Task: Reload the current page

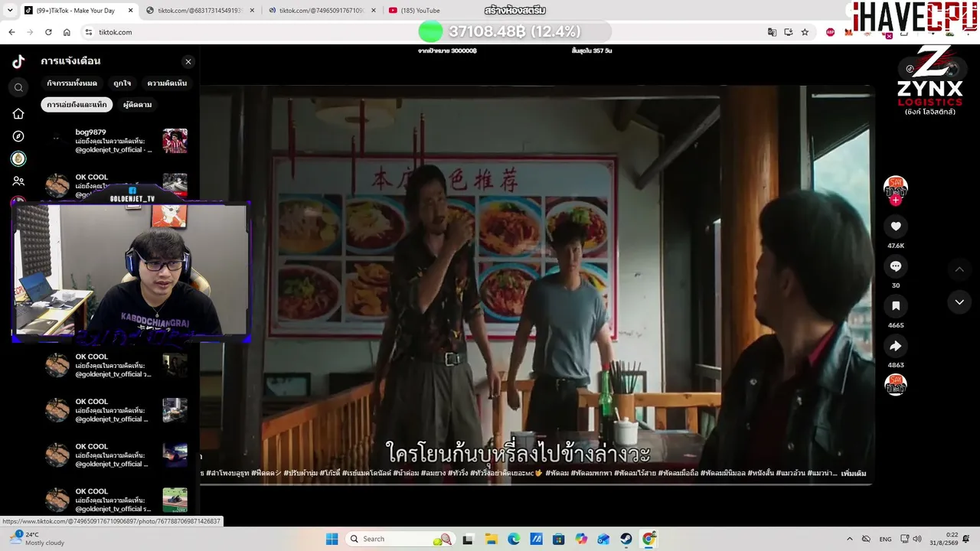Action: click(48, 32)
